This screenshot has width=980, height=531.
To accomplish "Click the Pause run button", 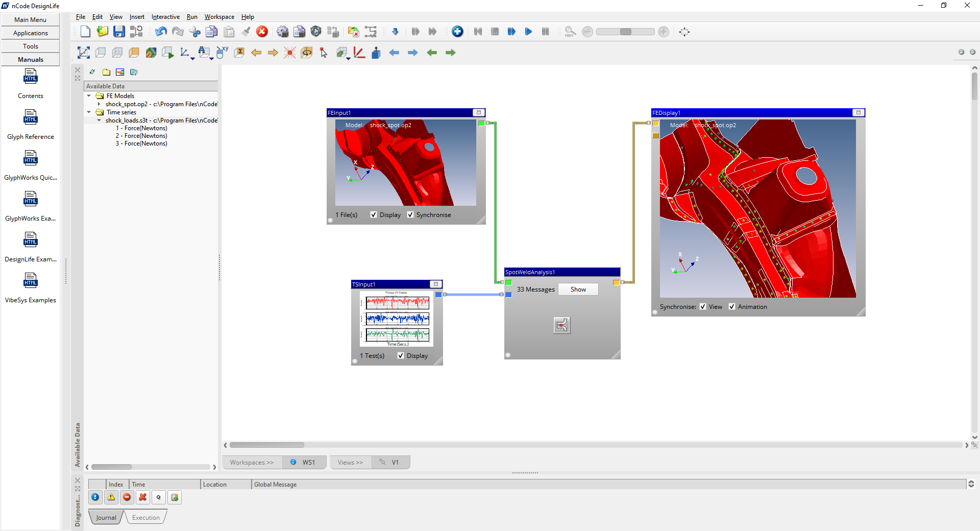I will tap(545, 32).
